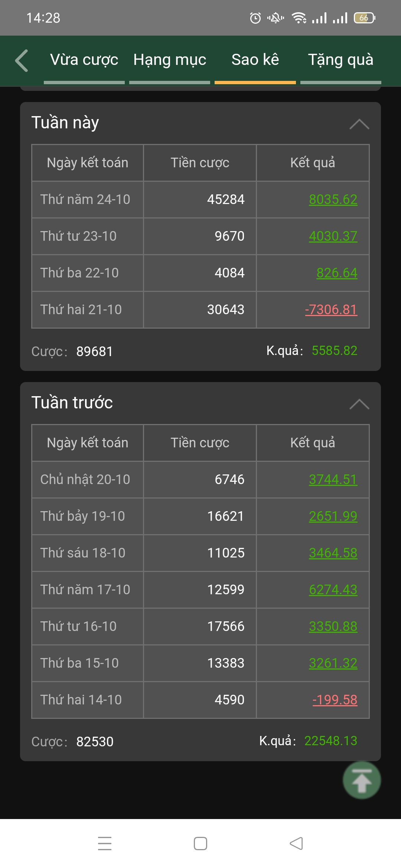Viewport: 401px width, 868px height.
Task: View details of 4030.37 result
Action: click(x=333, y=236)
